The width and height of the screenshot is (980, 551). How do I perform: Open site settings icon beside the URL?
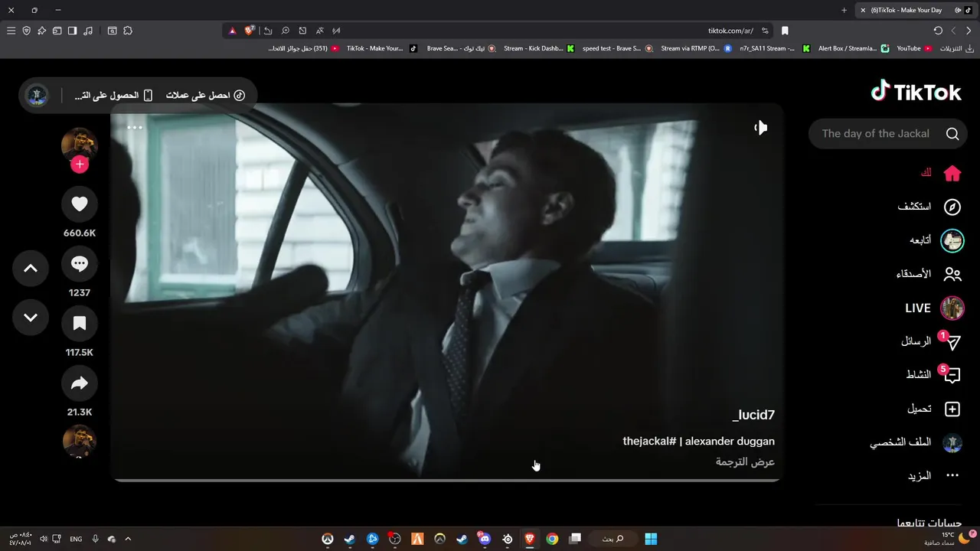point(765,31)
